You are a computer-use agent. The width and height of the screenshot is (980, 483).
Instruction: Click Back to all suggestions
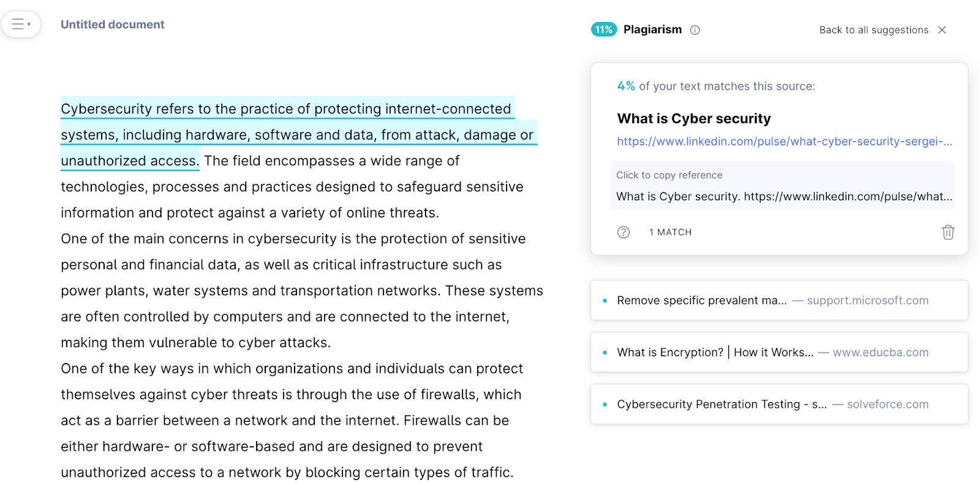873,30
